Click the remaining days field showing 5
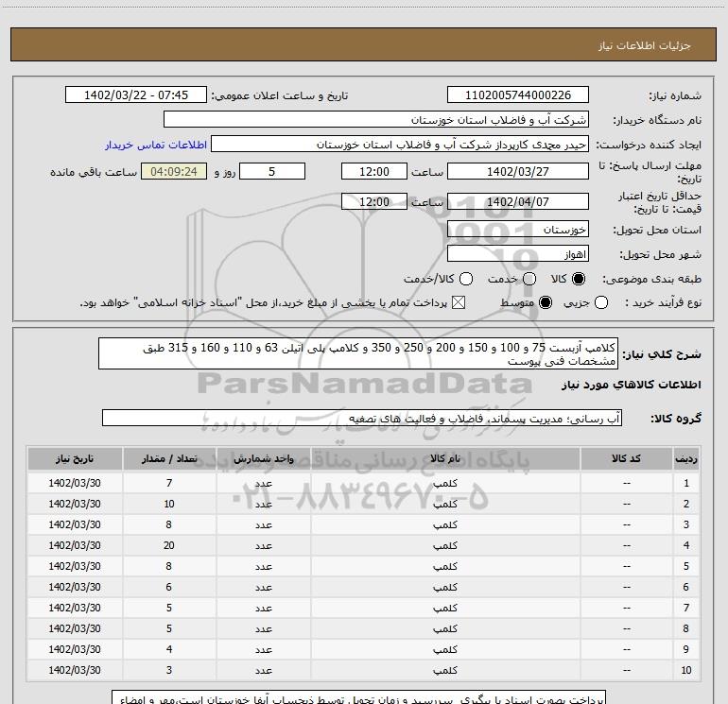This screenshot has height=704, width=728. [x=272, y=171]
